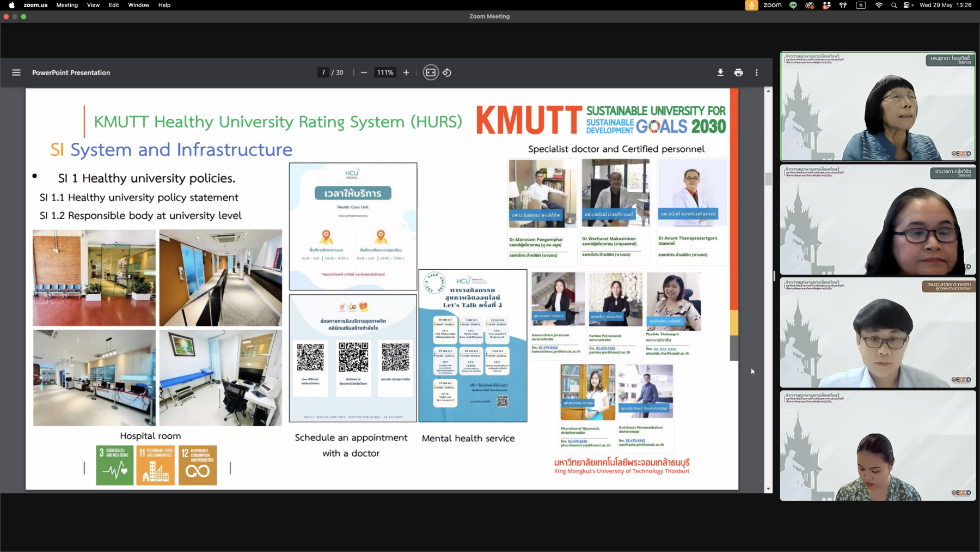Click the Good Health SDG 3 icon
This screenshot has width=980, height=552.
(114, 465)
